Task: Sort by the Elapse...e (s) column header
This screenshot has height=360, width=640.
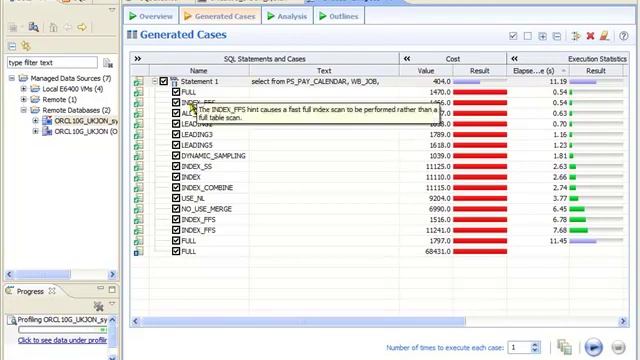Action: 538,71
